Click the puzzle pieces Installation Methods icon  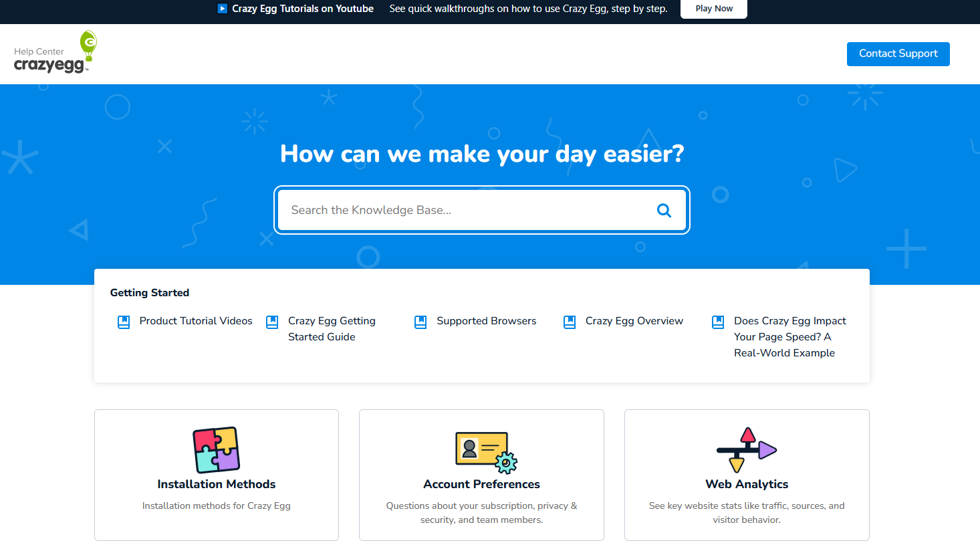[217, 449]
